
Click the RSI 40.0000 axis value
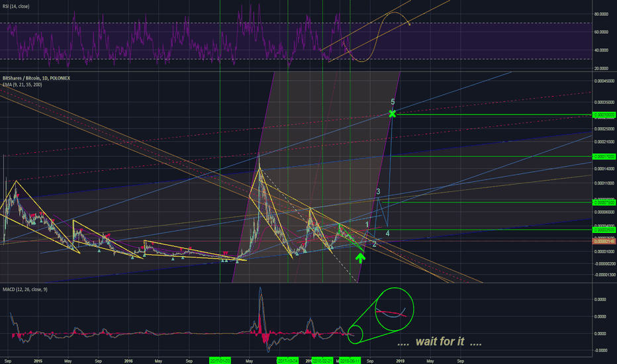[601, 50]
